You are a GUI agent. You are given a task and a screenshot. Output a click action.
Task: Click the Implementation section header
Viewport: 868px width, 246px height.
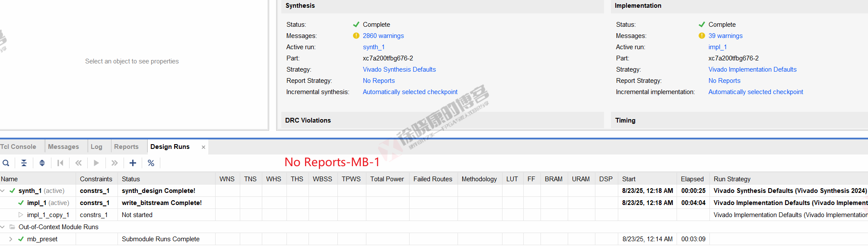739,6
